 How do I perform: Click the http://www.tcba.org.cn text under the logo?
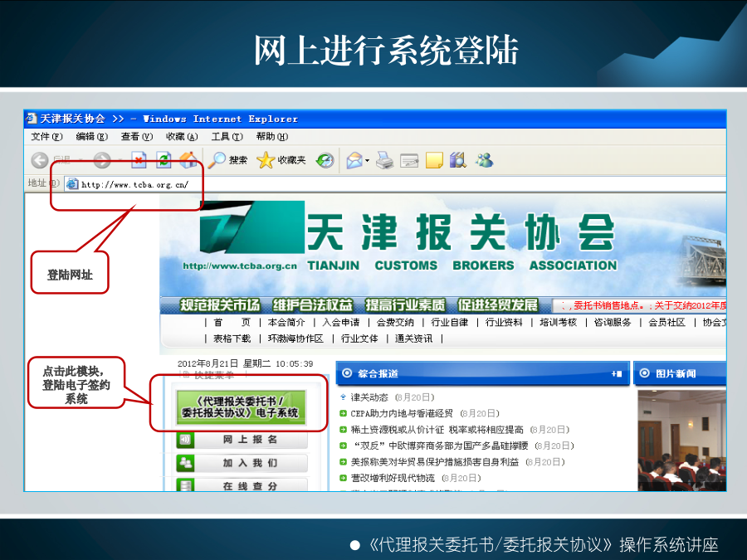tap(240, 265)
